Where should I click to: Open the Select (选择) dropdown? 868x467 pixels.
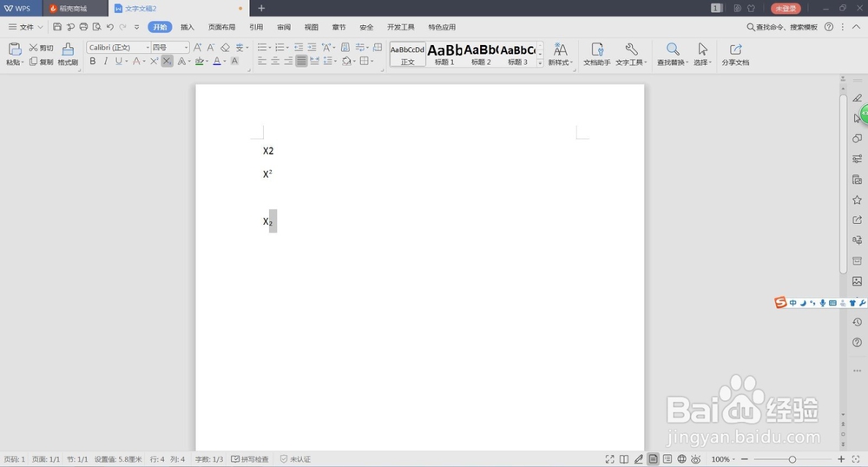702,62
